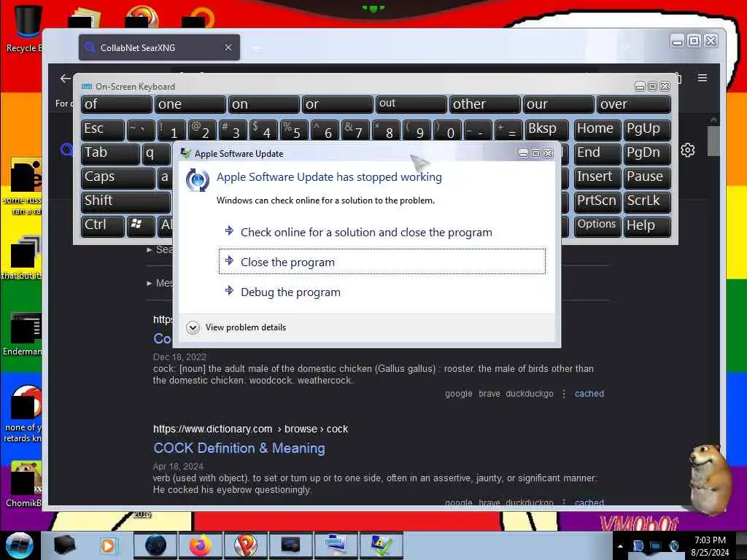Toggle the Insert key on On-Screen Keyboard
747x560 pixels.
(x=597, y=177)
